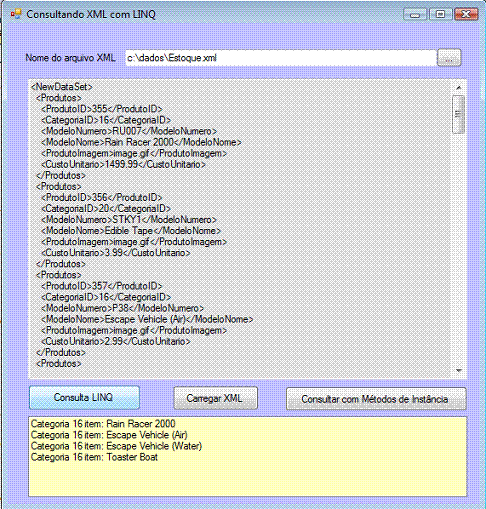Minimize the Consultando XML com LINQ window

pyautogui.click(x=415, y=14)
